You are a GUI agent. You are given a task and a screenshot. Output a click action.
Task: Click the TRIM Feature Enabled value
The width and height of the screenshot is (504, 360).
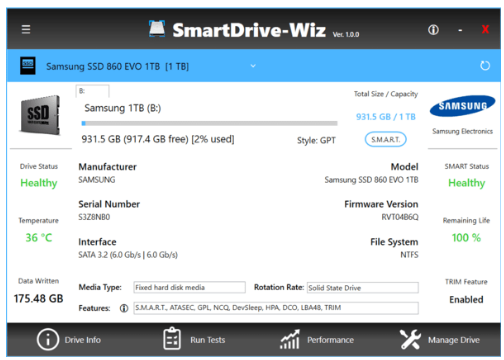[x=466, y=300]
